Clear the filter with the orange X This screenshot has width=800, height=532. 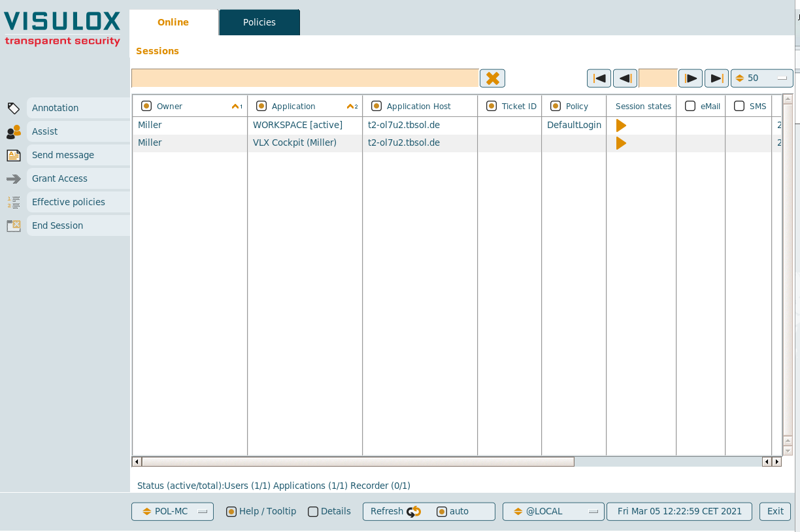[492, 78]
